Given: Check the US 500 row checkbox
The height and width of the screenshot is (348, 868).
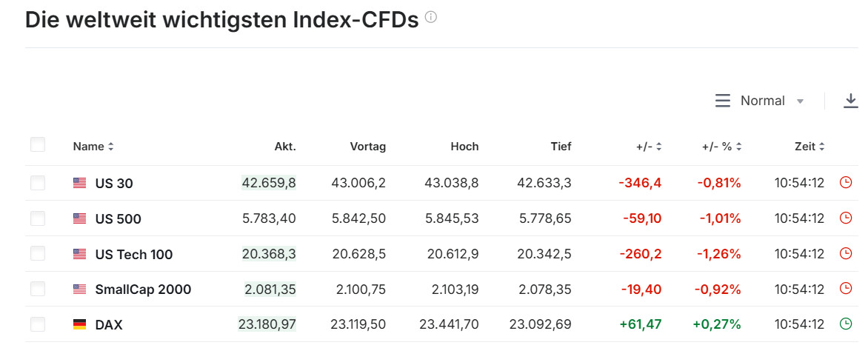Looking at the screenshot, I should click(x=38, y=218).
